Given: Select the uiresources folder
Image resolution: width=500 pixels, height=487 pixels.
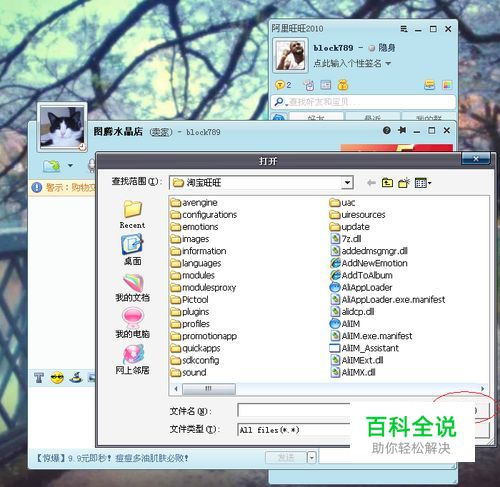Looking at the screenshot, I should point(357,215).
